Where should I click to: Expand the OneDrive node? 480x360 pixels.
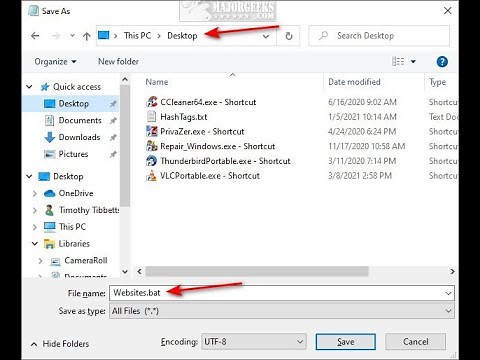click(x=35, y=193)
